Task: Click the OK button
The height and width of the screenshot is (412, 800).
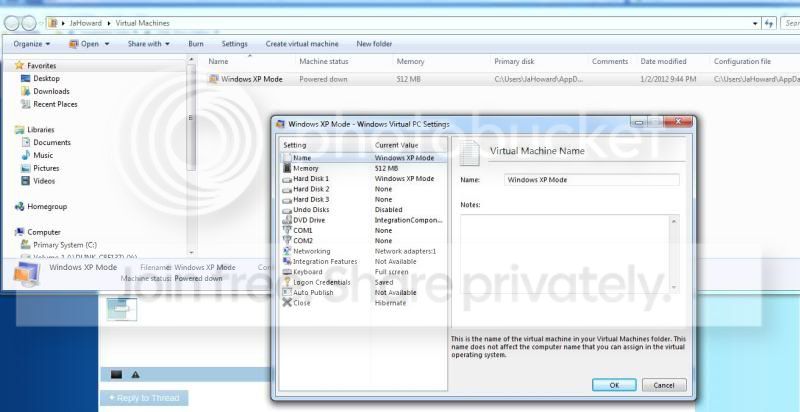Action: (x=614, y=385)
